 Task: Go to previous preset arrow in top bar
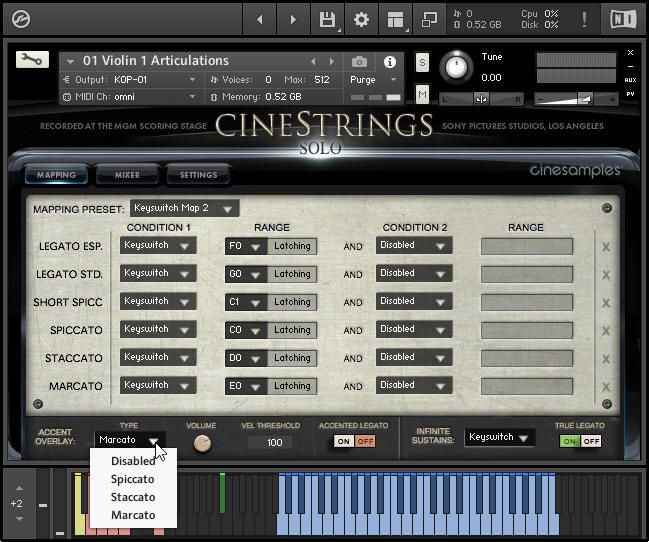point(260,19)
